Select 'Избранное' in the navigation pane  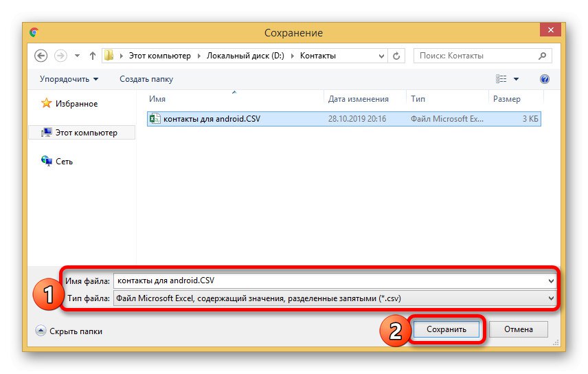[x=76, y=104]
